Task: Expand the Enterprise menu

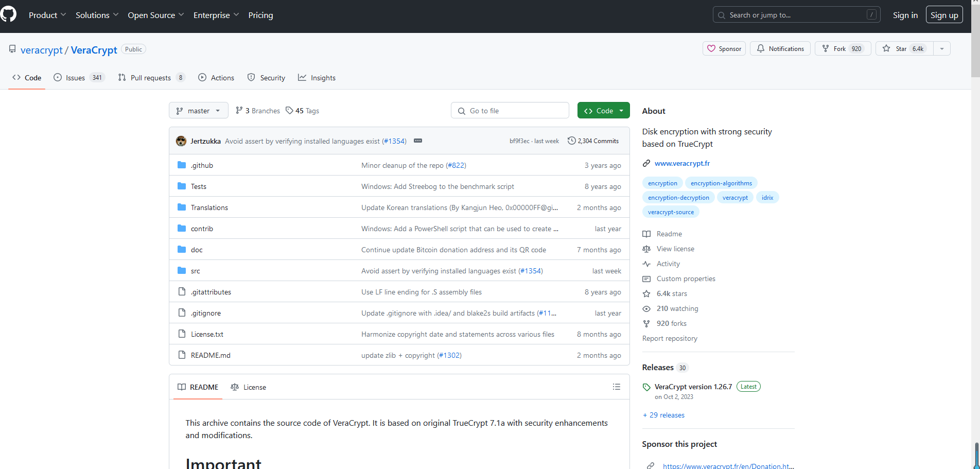Action: [x=216, y=15]
